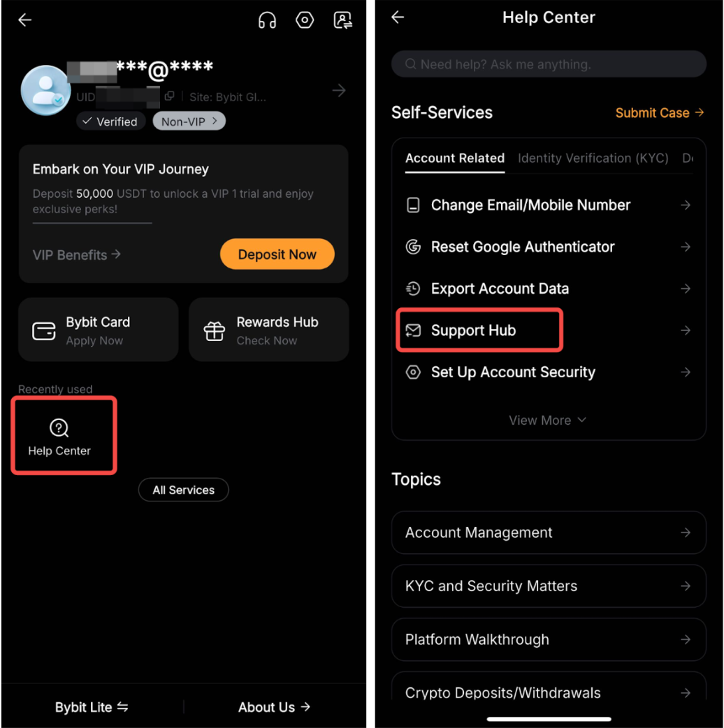Open profile details arrow beside UID

[x=339, y=90]
